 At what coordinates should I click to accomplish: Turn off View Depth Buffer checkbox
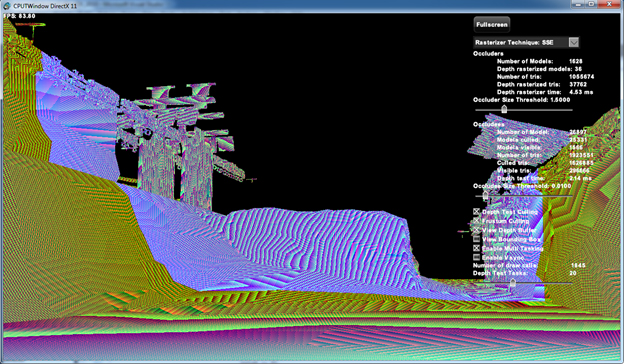click(476, 230)
